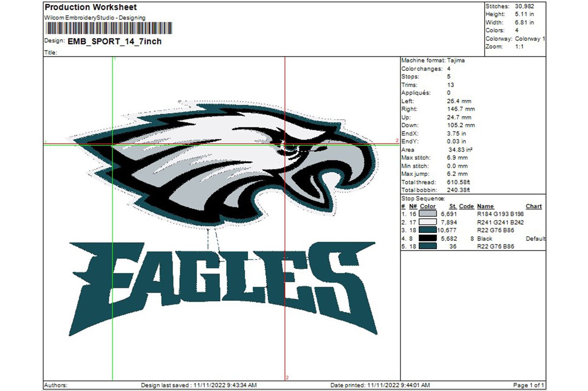This screenshot has height=391, width=588.
Task: Click the white color swatch in stop 2
Action: (x=428, y=222)
